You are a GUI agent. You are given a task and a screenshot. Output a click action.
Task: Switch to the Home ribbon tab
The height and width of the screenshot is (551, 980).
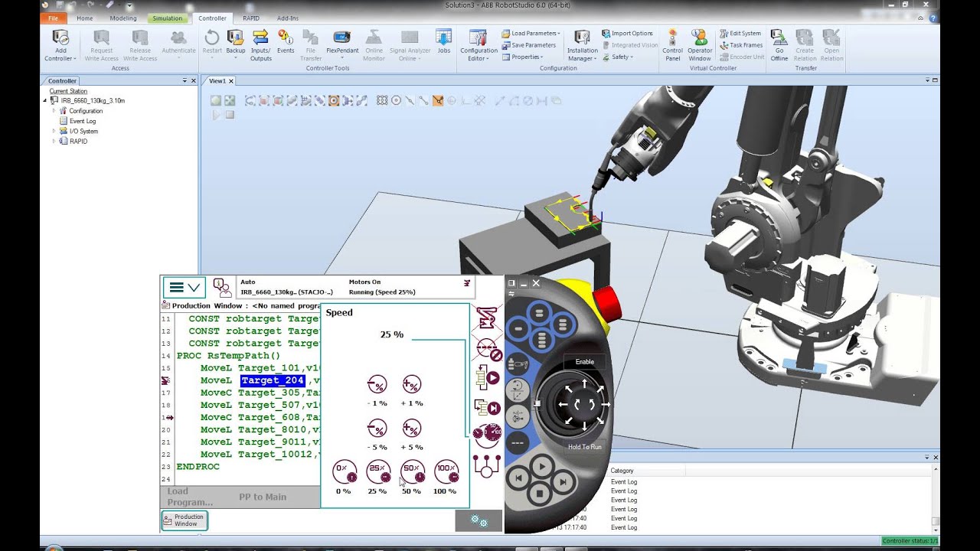[x=85, y=18]
